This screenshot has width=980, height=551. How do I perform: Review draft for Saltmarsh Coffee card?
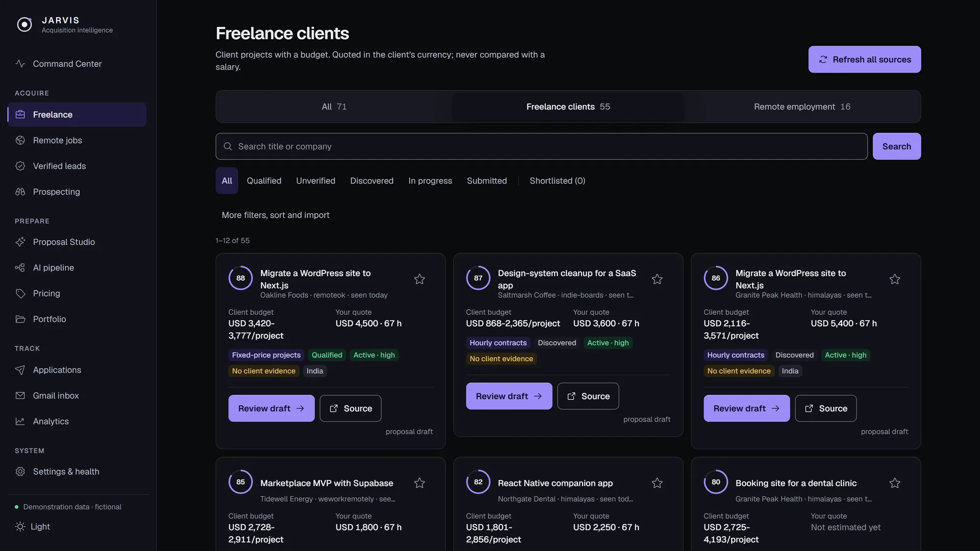coord(509,396)
